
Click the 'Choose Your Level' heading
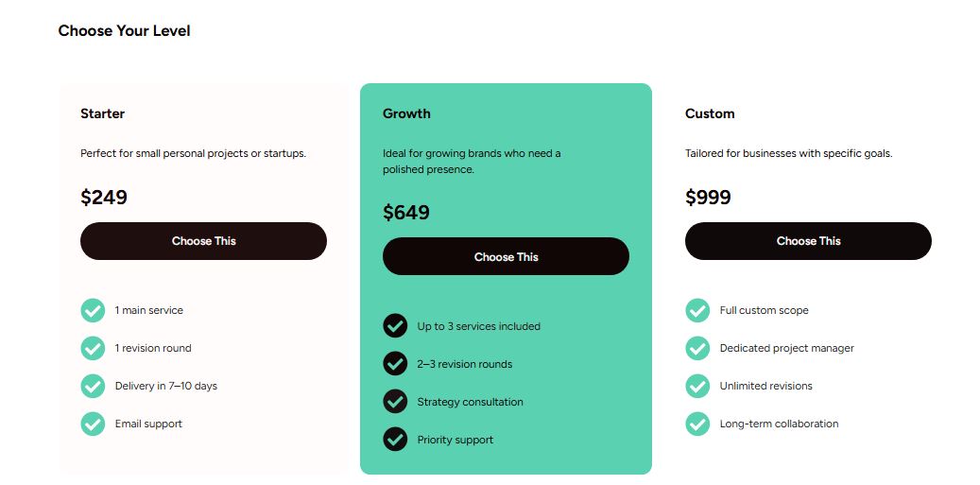point(124,31)
